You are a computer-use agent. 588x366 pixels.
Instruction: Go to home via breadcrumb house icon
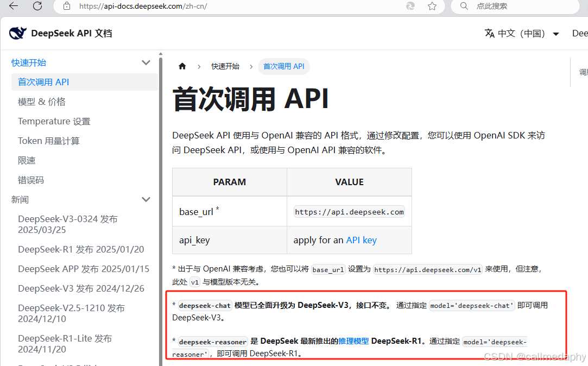tap(182, 66)
